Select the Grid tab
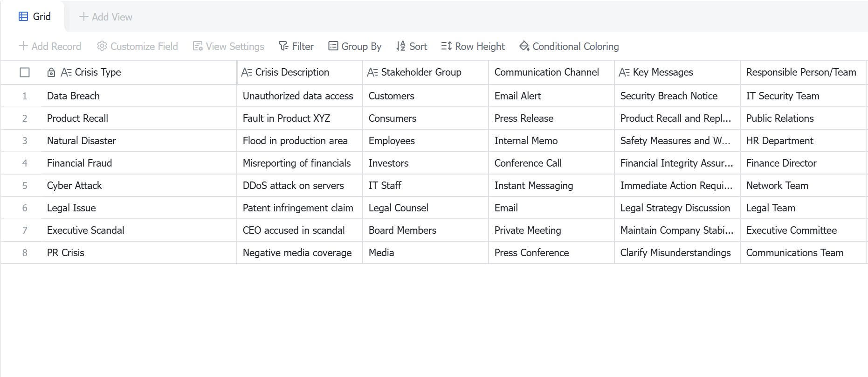The height and width of the screenshot is (377, 868). (34, 17)
